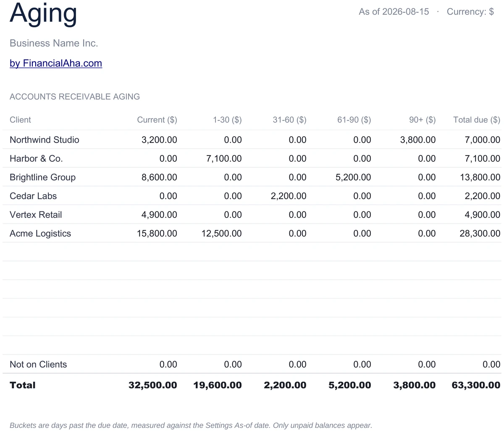Click the Aging page title
This screenshot has height=432, width=504.
pos(43,13)
